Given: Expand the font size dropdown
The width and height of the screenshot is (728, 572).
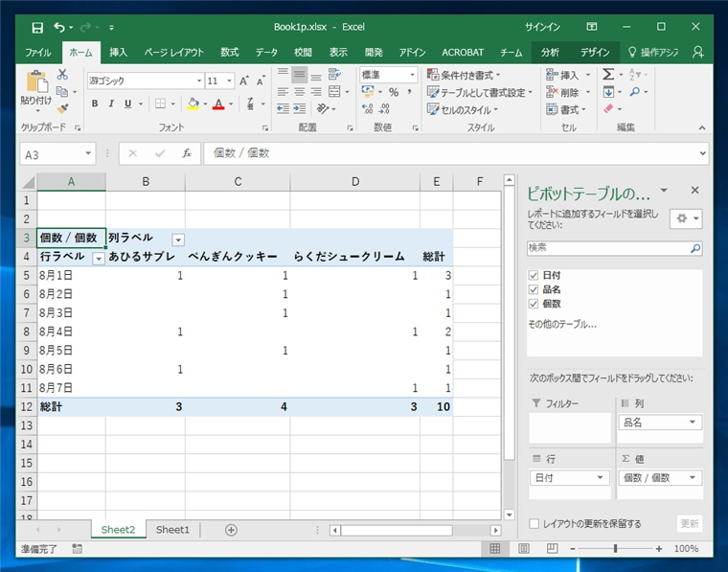Looking at the screenshot, I should click(228, 81).
